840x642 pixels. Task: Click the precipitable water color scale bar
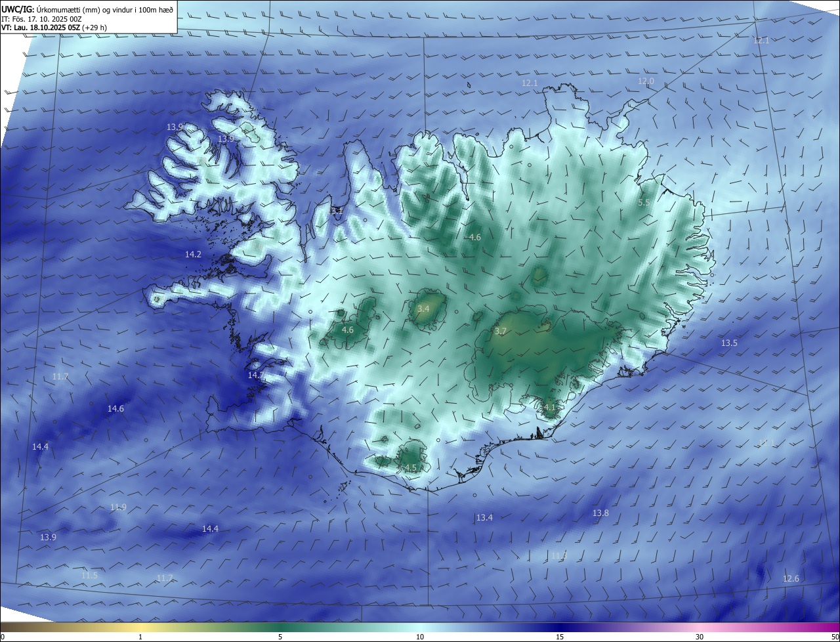click(420, 627)
